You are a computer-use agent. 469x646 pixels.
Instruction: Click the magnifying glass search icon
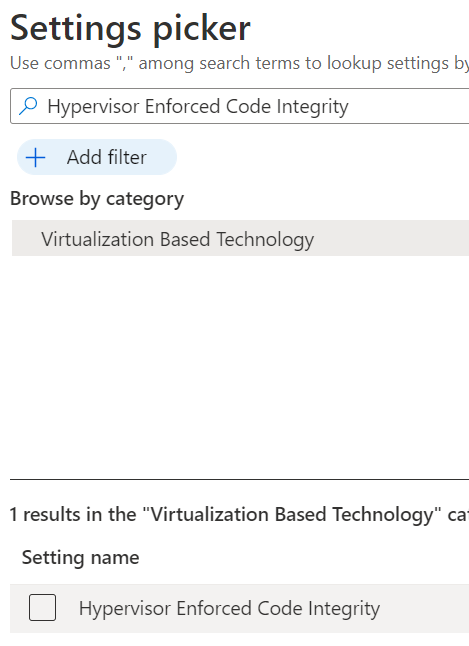click(28, 106)
